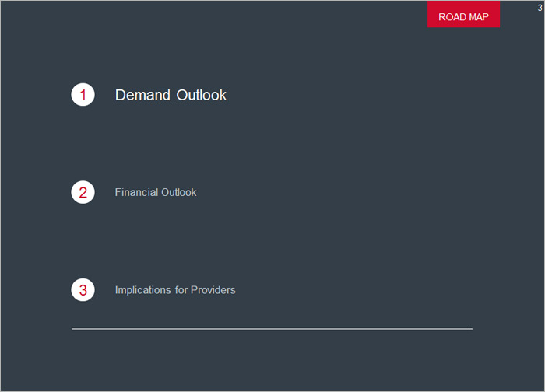Click the word "Financial" in item two
Image resolution: width=545 pixels, height=392 pixels.
point(136,192)
